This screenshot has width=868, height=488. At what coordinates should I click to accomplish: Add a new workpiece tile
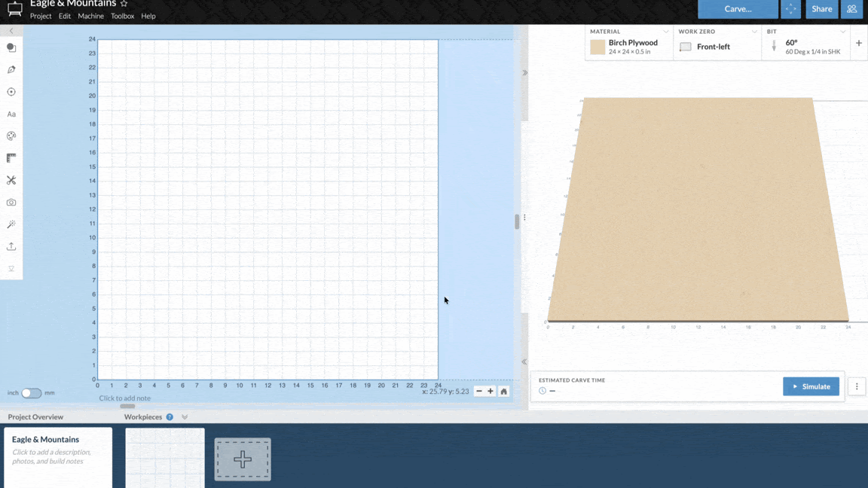click(243, 459)
